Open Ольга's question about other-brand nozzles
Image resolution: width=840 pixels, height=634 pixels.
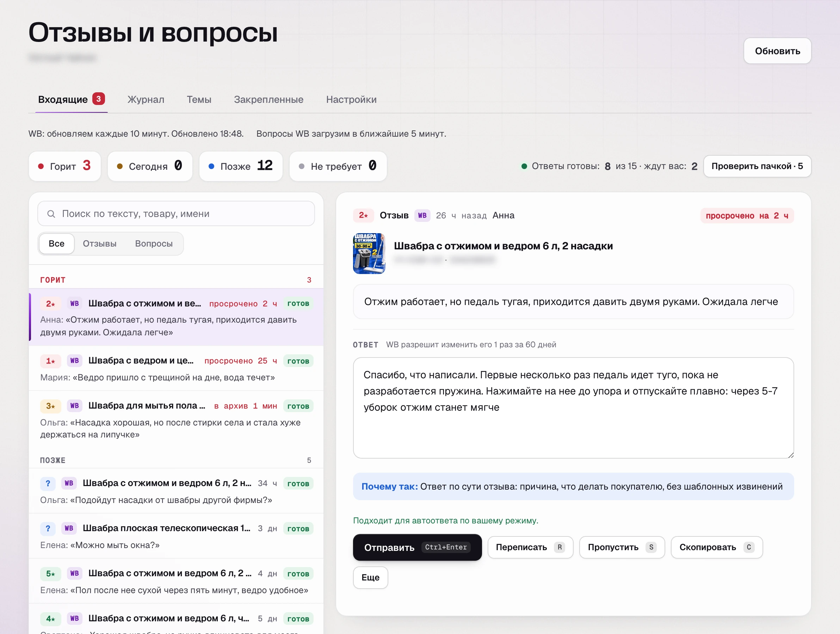click(176, 491)
